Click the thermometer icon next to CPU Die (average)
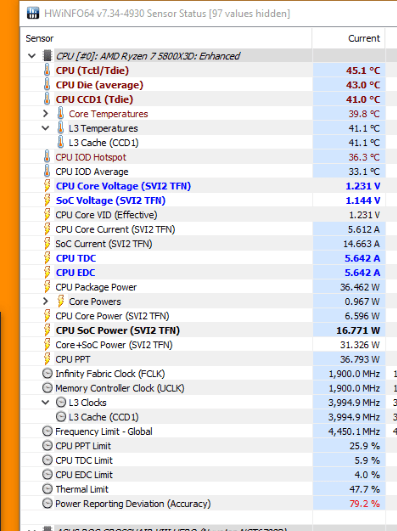397x531 pixels. pos(47,85)
